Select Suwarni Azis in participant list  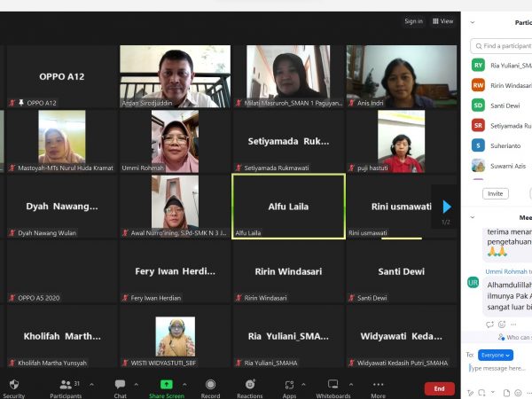tap(502, 166)
